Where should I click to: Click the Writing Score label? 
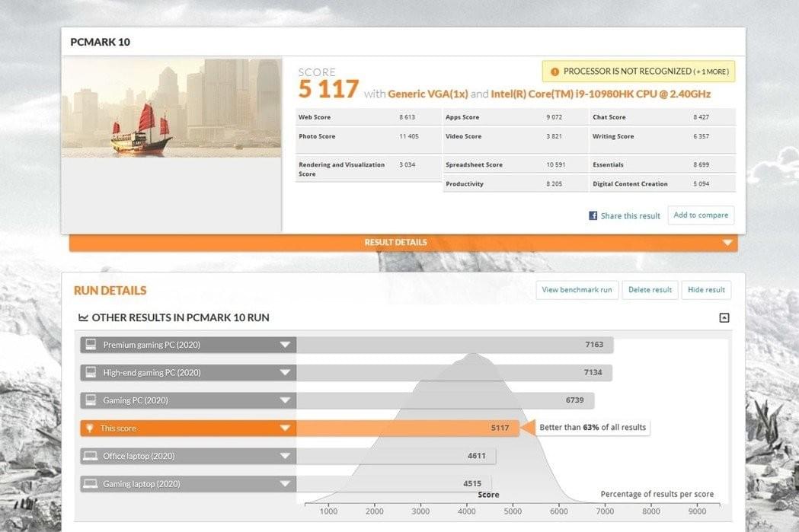[613, 136]
